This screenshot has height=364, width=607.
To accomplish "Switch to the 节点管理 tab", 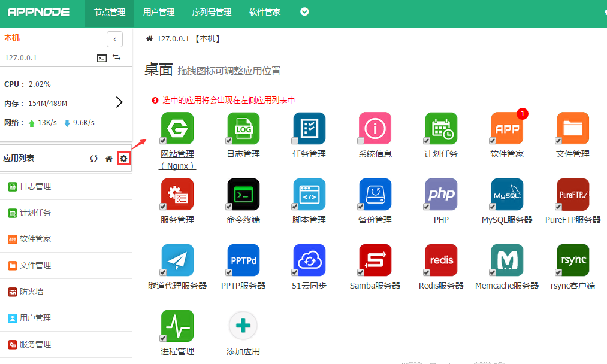I will tap(110, 13).
